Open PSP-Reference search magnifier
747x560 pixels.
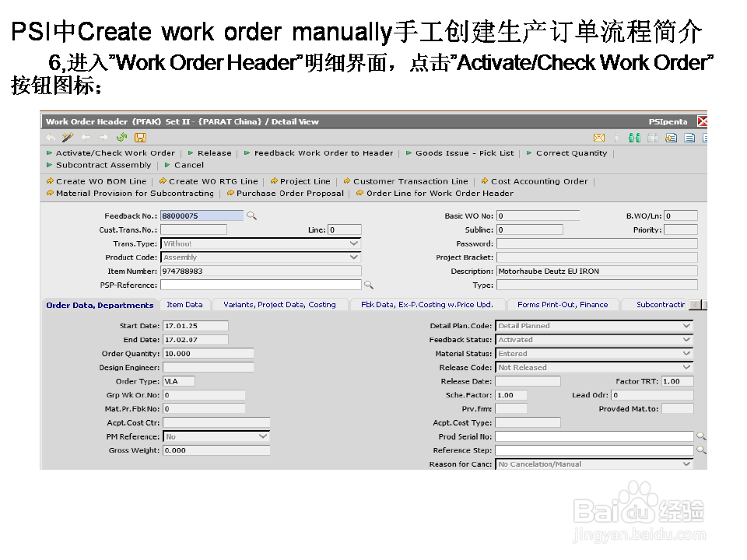pyautogui.click(x=369, y=285)
